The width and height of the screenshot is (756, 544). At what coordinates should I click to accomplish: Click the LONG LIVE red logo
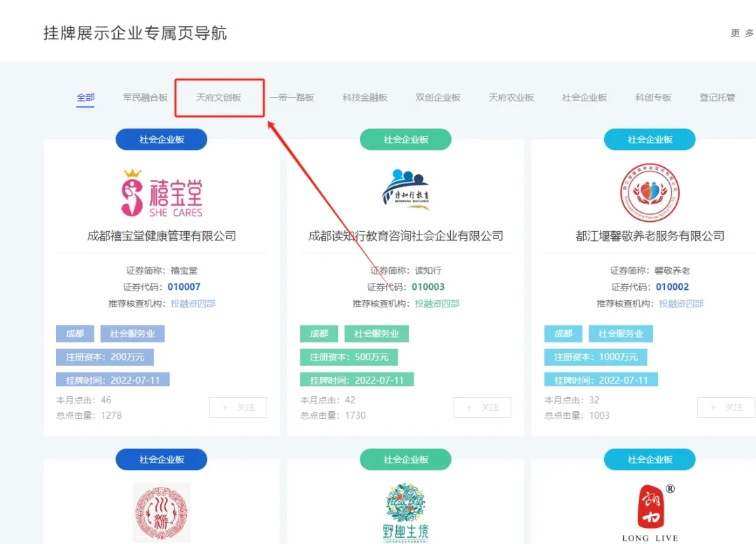[x=650, y=513]
